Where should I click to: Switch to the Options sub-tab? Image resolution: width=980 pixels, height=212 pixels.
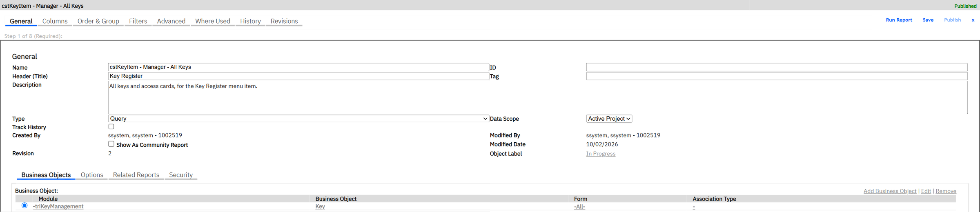click(x=92, y=175)
